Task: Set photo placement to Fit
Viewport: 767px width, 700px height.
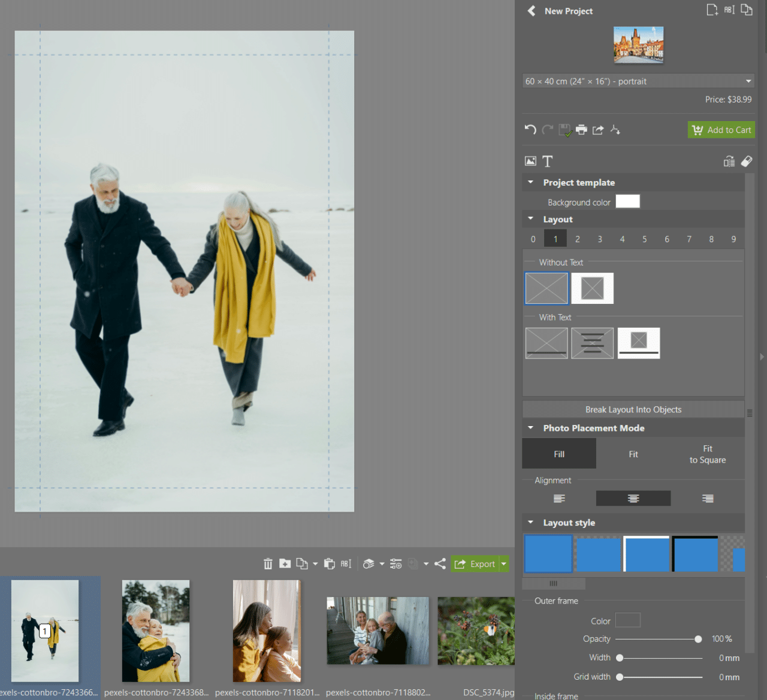Action: tap(633, 454)
